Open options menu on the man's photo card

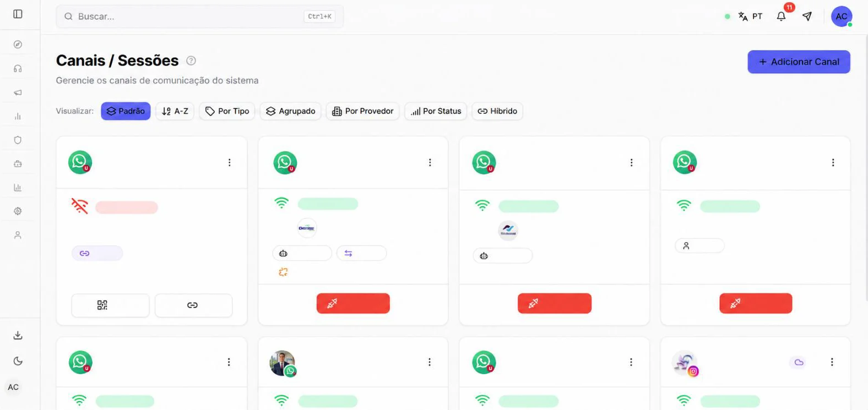[x=430, y=362]
